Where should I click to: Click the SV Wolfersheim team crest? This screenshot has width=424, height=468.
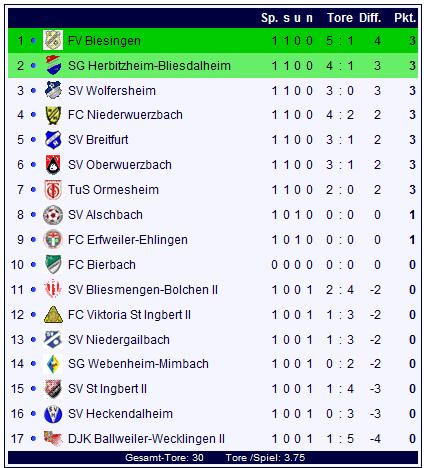coord(53,90)
